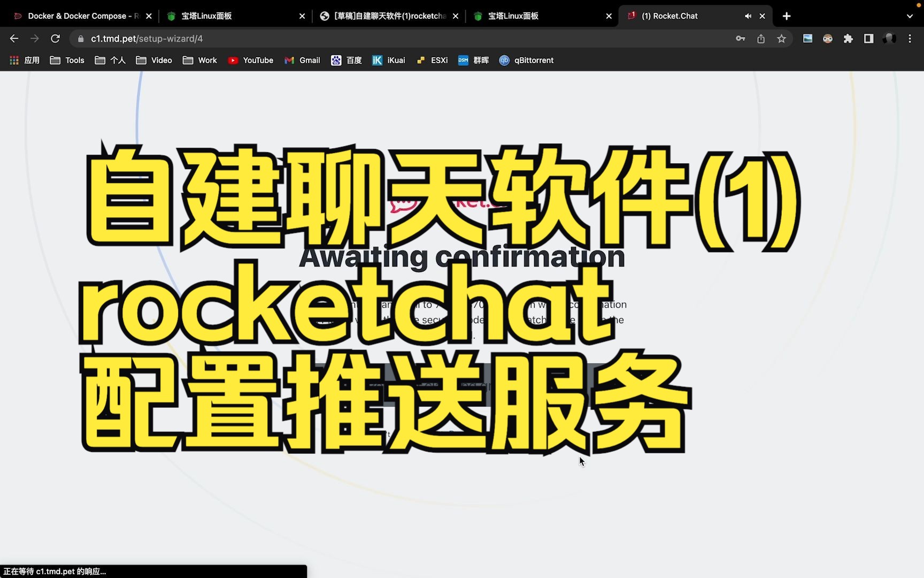Screen dimensions: 924x578
Task: Open the iKuai bookmark
Action: [x=389, y=60]
